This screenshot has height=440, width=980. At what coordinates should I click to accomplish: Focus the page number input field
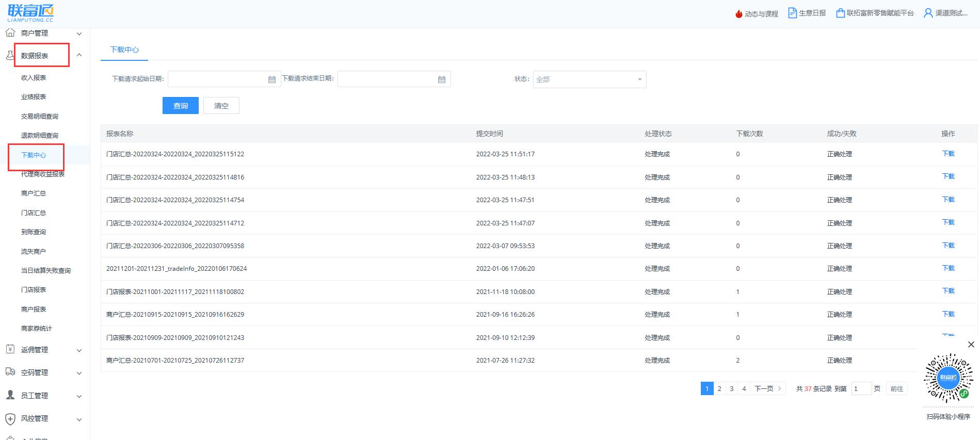coord(861,388)
